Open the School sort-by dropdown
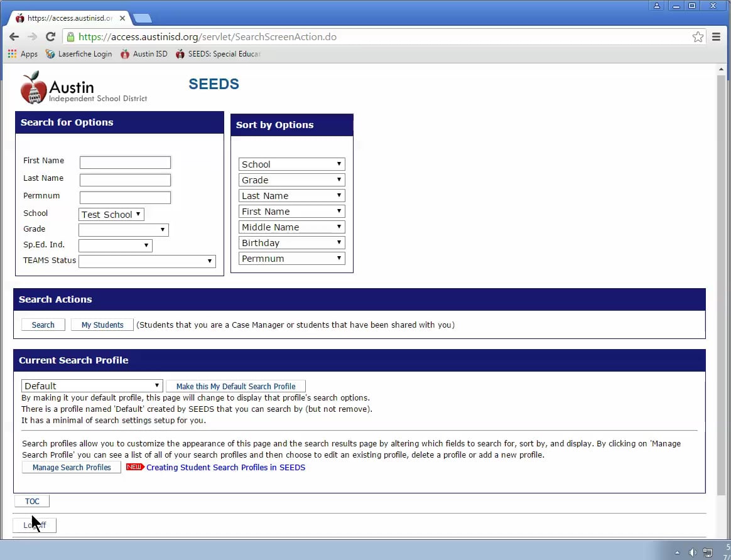This screenshot has width=731, height=560. click(x=292, y=164)
